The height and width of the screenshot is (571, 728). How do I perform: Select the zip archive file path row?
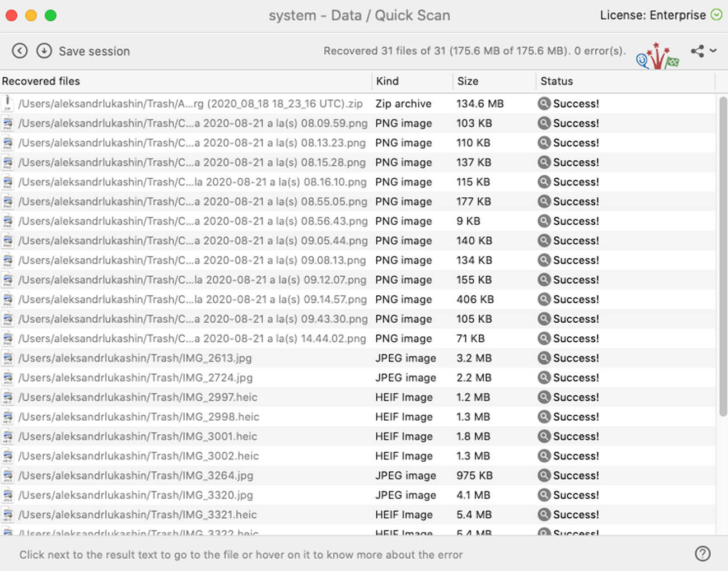click(x=190, y=104)
